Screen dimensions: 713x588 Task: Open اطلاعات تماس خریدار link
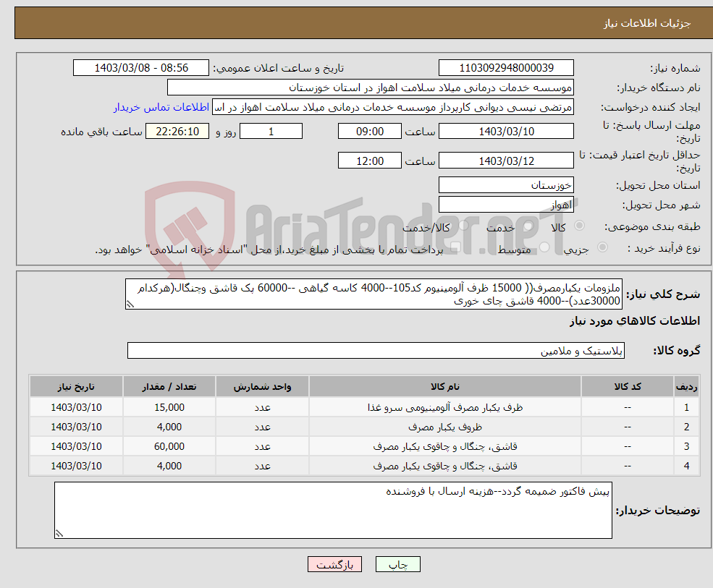coord(161,107)
